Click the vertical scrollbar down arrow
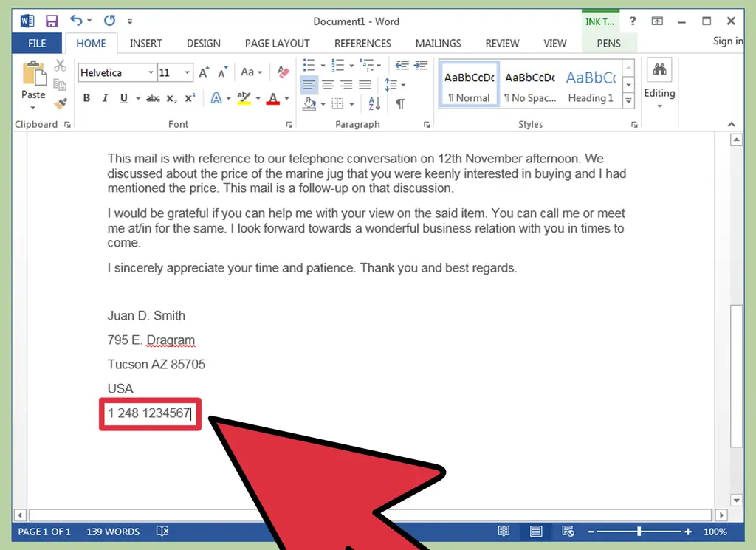 pos(735,500)
